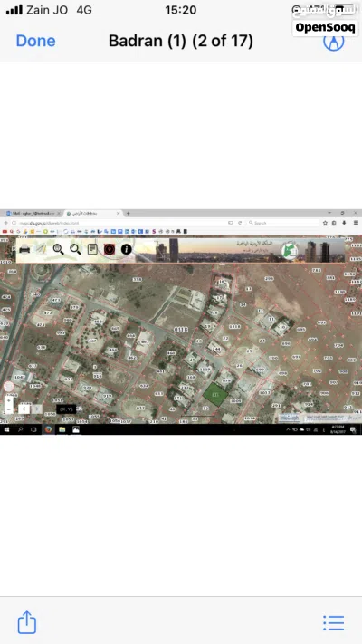
Task: Open the browser hamburger menu
Action: pos(356,223)
